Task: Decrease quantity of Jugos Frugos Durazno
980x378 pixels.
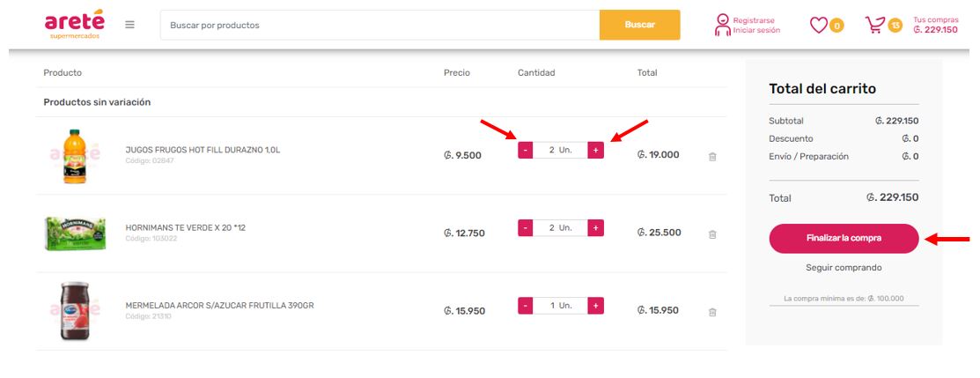Action: (x=526, y=151)
